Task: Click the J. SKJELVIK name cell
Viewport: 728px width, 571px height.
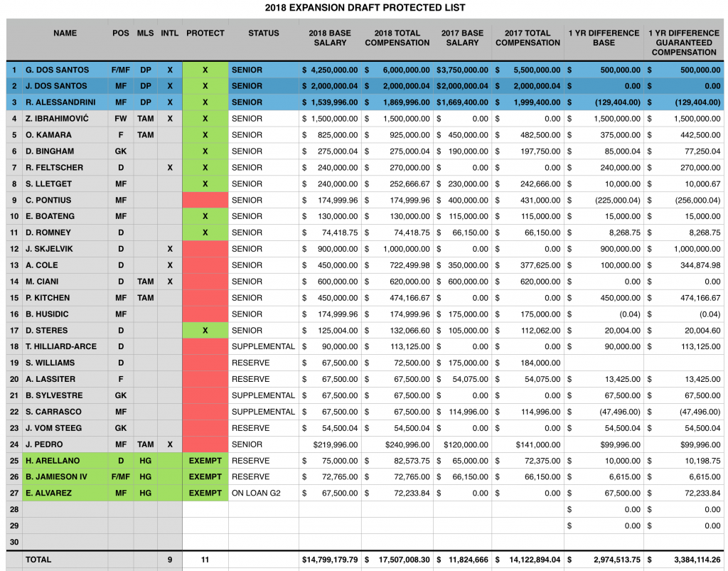Action: (65, 249)
